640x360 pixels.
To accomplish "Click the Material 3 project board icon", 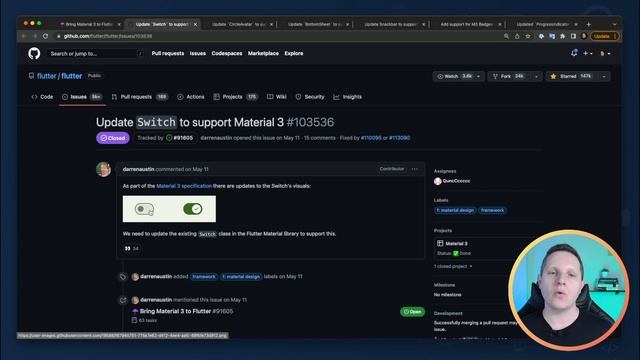I will point(440,243).
